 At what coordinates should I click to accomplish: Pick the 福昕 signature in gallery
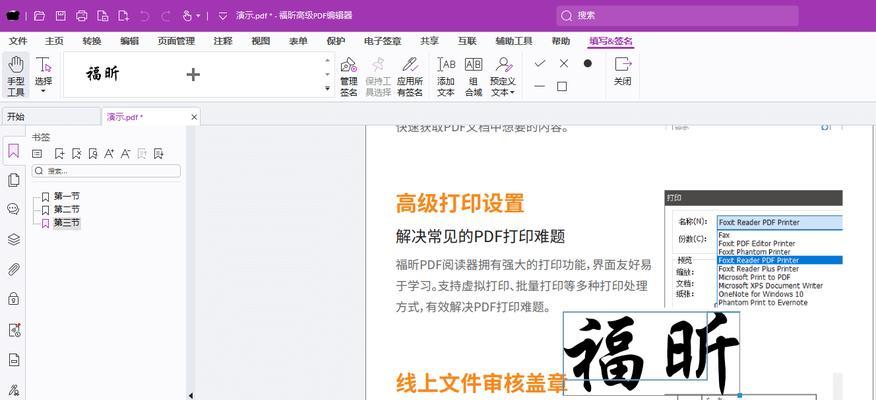coord(103,74)
